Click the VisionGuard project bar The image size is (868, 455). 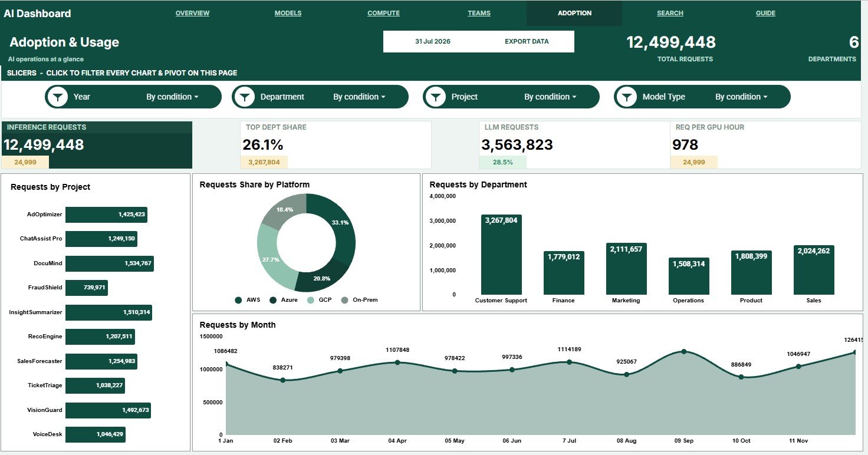coord(108,410)
